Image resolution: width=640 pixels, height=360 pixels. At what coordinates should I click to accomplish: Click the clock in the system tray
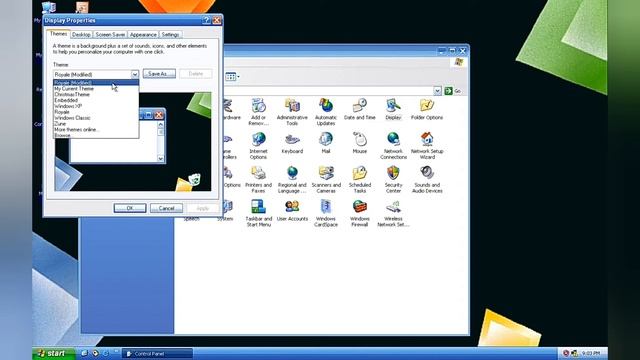click(x=591, y=353)
